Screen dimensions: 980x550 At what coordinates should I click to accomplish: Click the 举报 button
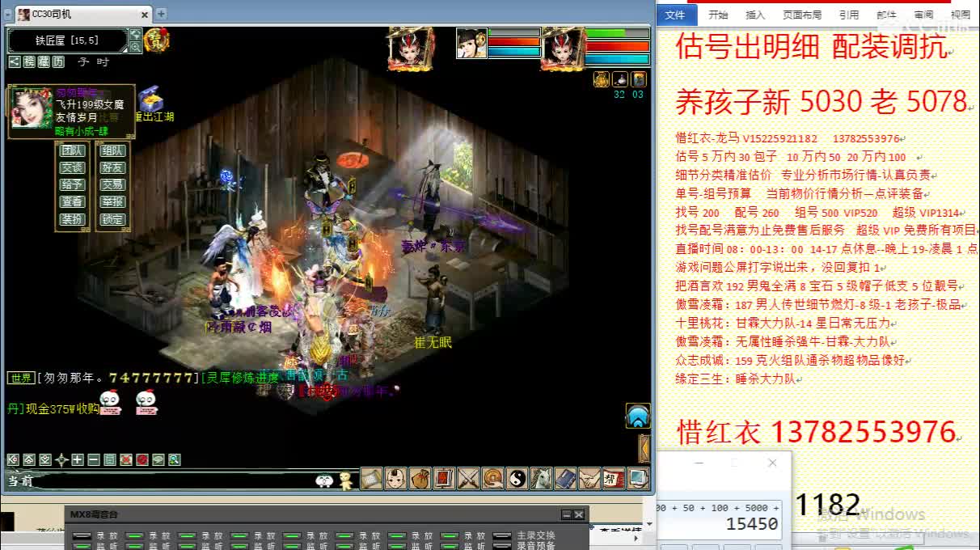click(112, 202)
